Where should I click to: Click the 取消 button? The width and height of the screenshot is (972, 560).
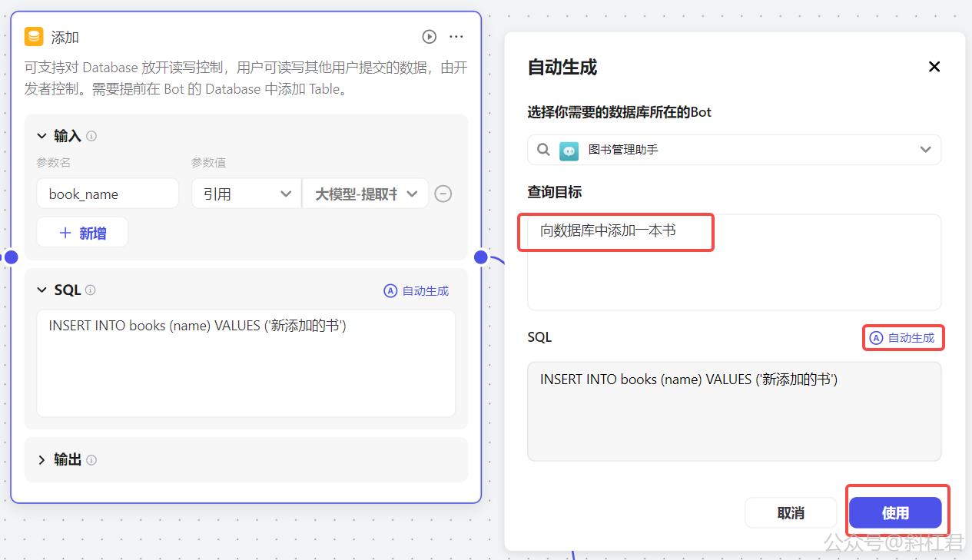(x=791, y=513)
